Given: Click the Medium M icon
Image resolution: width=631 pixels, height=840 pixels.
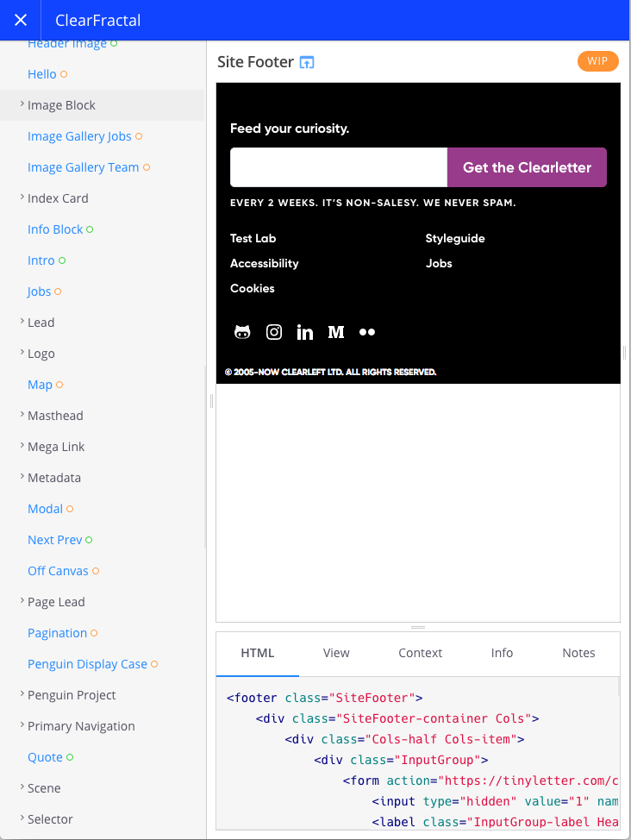Looking at the screenshot, I should (x=336, y=332).
